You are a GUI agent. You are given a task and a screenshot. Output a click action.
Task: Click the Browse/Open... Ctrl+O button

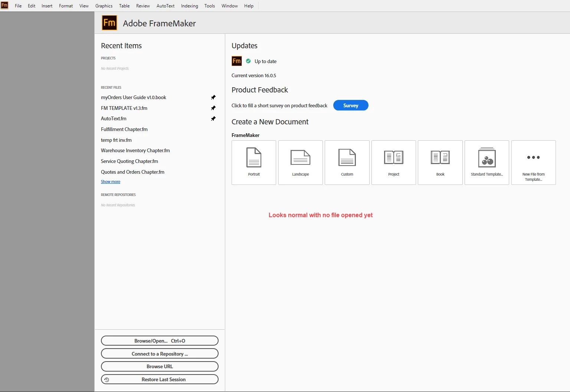(x=160, y=341)
